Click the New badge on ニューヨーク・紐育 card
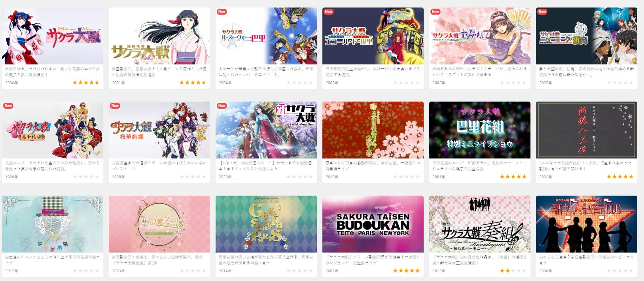The image size is (644, 281). click(542, 11)
